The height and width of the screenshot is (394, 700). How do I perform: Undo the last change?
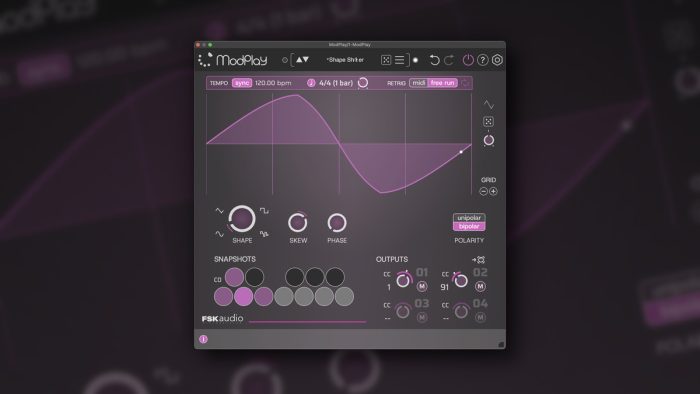coord(434,60)
